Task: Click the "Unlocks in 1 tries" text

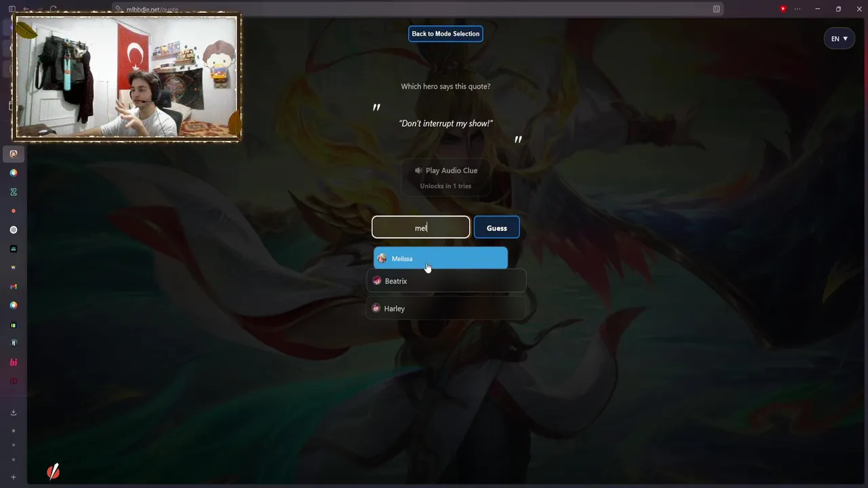Action: click(x=446, y=186)
